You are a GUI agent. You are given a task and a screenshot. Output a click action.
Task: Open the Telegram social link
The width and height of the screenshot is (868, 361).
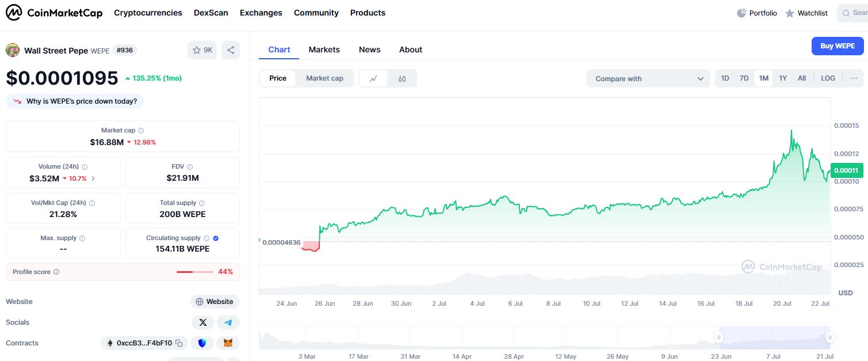click(228, 322)
